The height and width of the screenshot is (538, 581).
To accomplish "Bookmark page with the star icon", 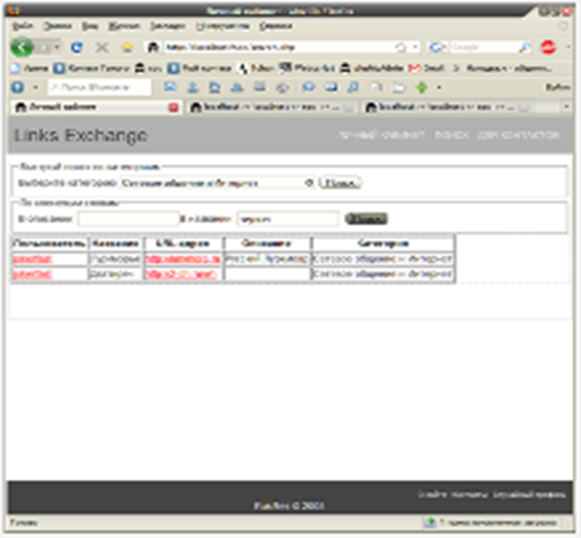I will (401, 47).
